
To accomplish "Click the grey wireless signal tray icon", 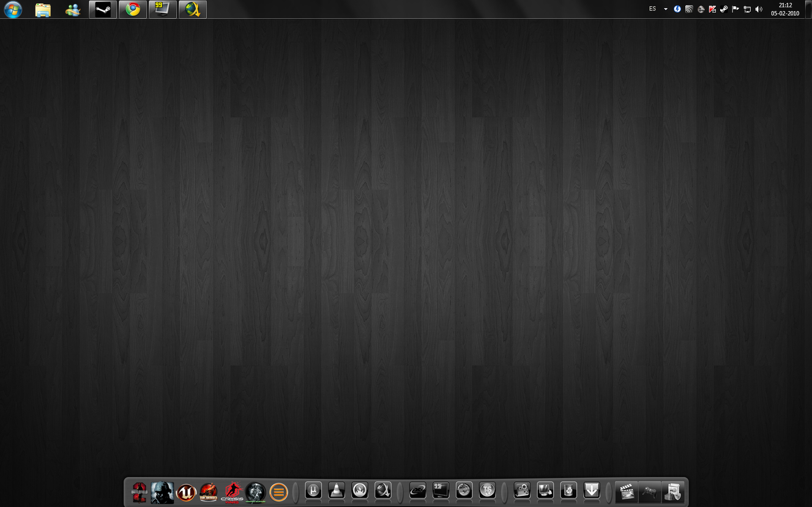I will pyautogui.click(x=689, y=9).
